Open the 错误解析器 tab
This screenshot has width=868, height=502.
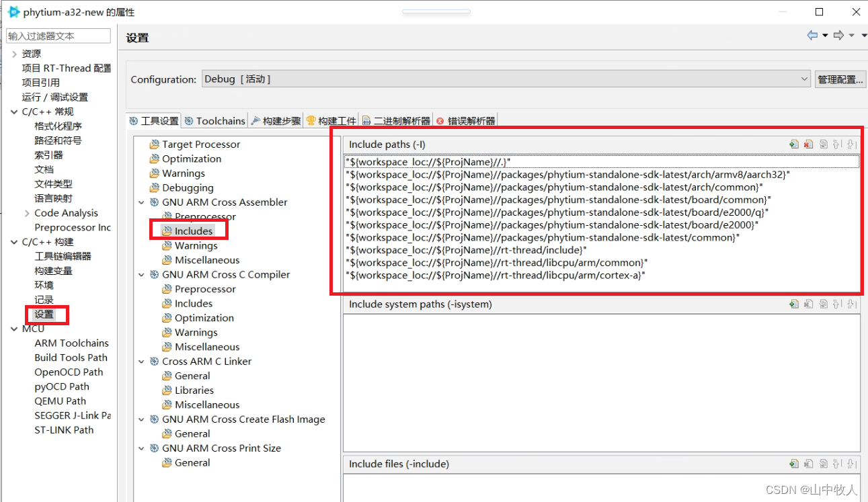(x=466, y=121)
